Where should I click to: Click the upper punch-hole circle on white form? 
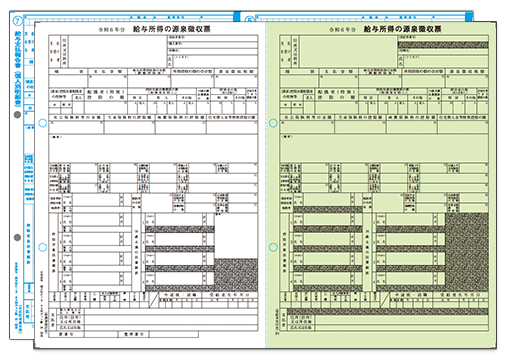(42, 123)
